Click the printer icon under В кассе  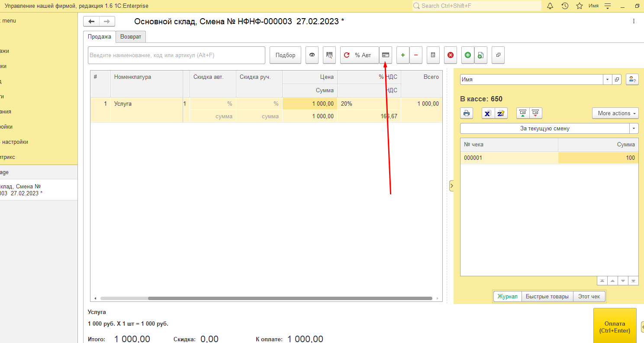click(467, 113)
